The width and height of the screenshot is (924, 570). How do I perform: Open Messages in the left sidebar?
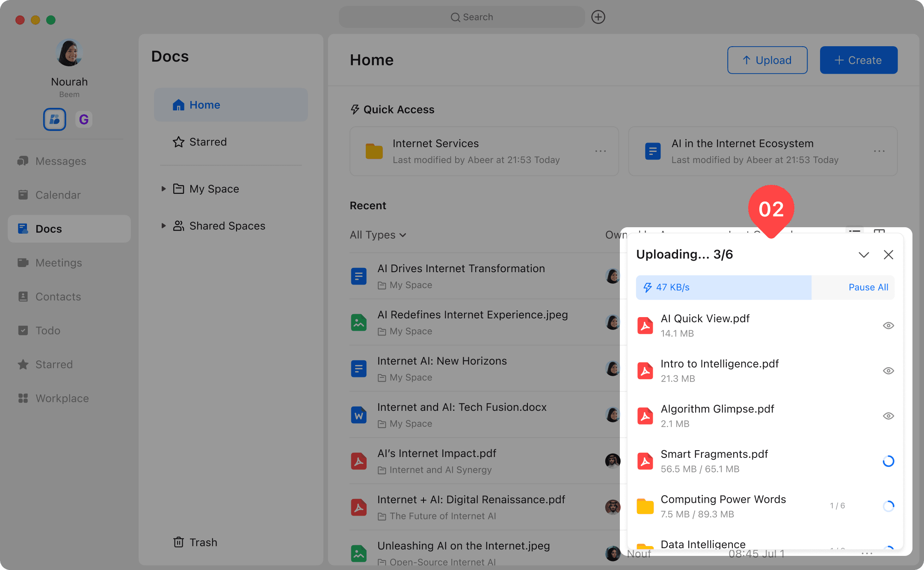[60, 161]
